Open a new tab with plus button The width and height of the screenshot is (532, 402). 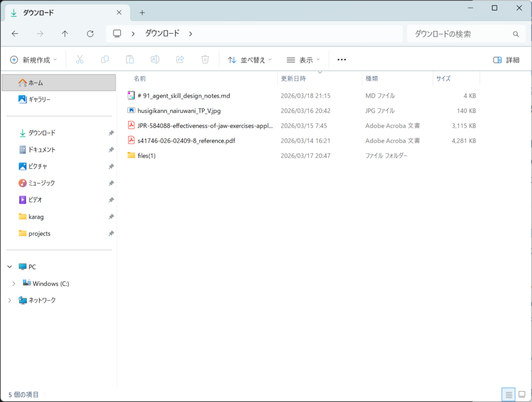[x=142, y=12]
